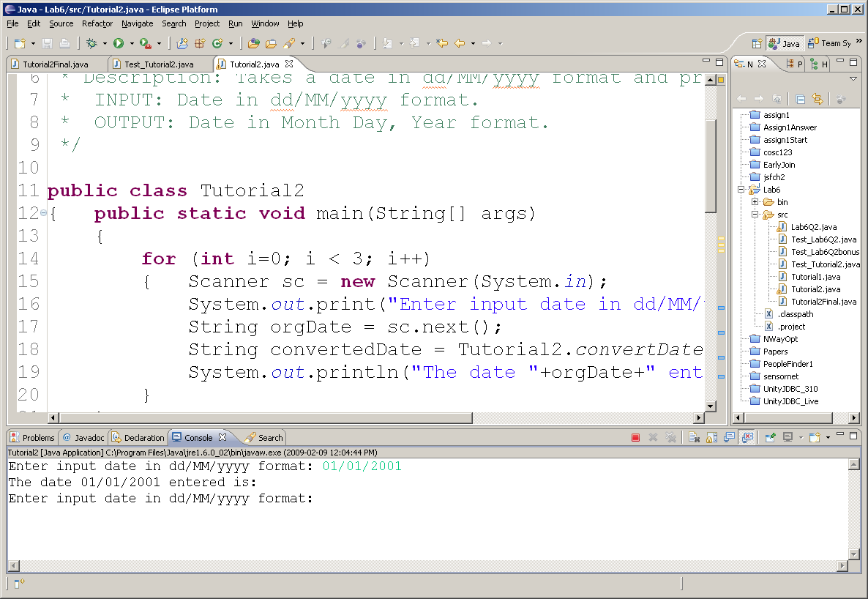Open the Debug configurations dropdown arrow

click(x=105, y=43)
